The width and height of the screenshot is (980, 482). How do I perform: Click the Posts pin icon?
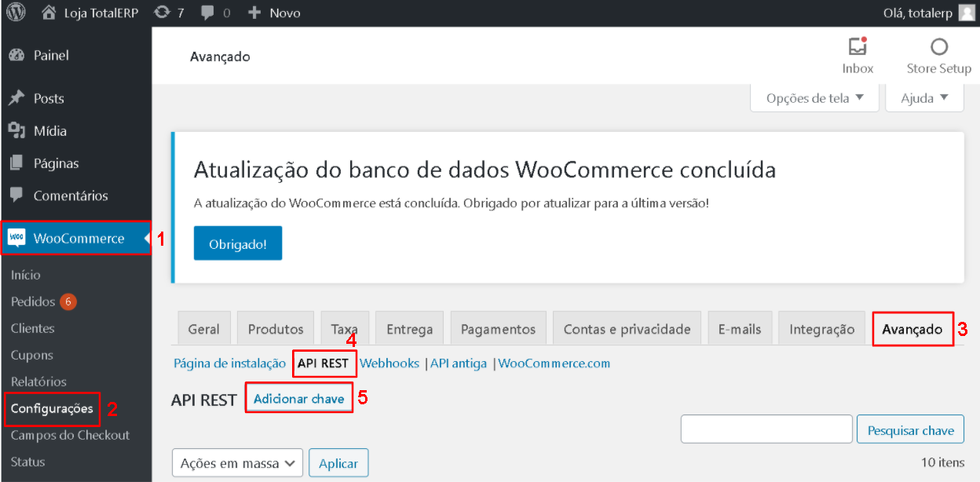16,98
